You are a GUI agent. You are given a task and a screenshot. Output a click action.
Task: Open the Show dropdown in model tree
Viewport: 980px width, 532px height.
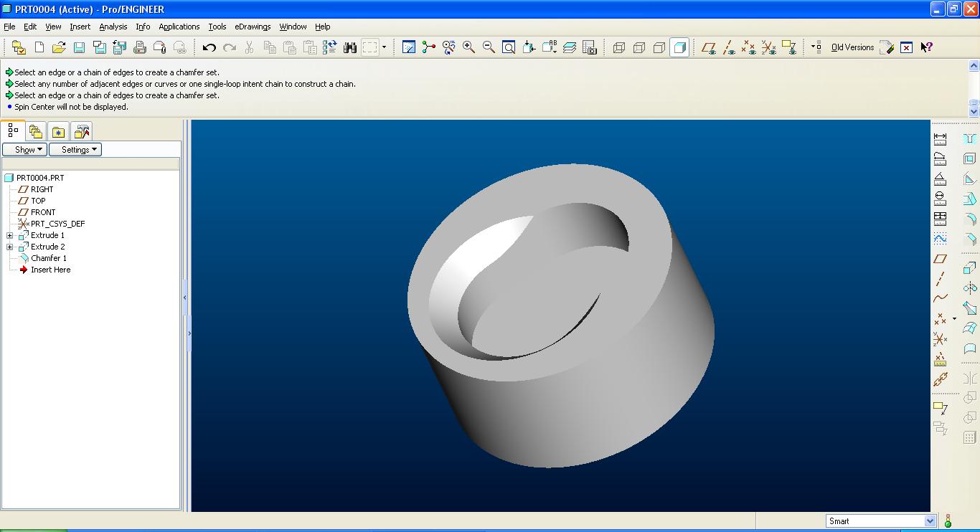point(25,149)
